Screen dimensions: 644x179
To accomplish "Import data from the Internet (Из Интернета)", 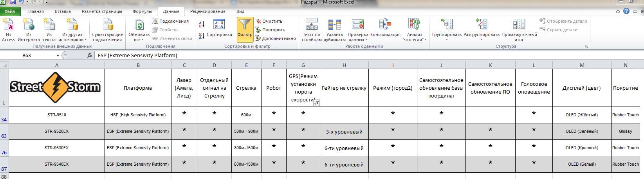I will tap(29, 30).
